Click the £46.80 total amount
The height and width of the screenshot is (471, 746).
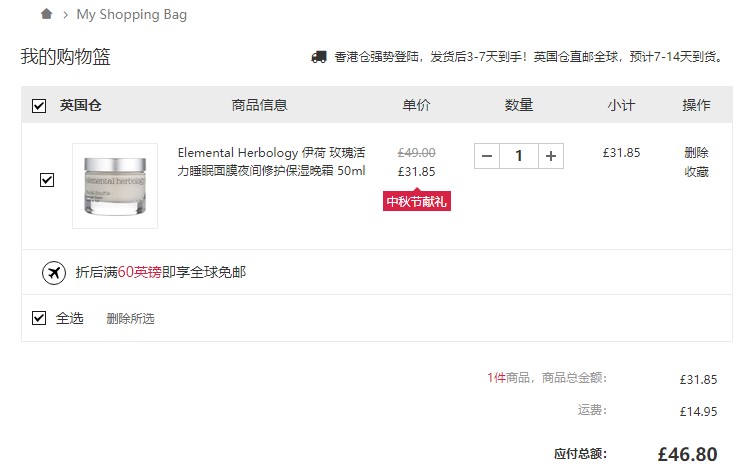point(687,454)
